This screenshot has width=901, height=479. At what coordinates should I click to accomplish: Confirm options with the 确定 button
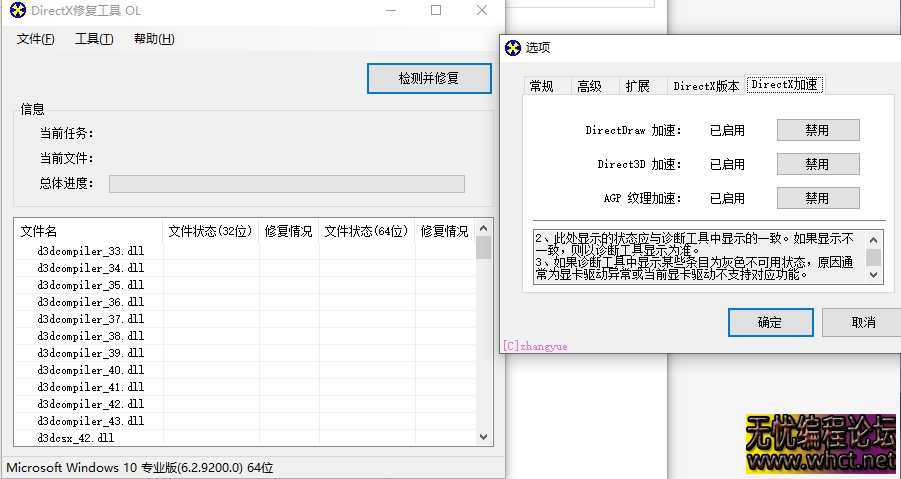pos(770,322)
